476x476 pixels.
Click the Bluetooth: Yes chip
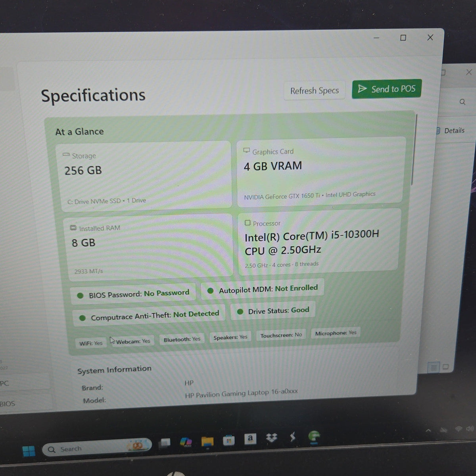(x=182, y=339)
